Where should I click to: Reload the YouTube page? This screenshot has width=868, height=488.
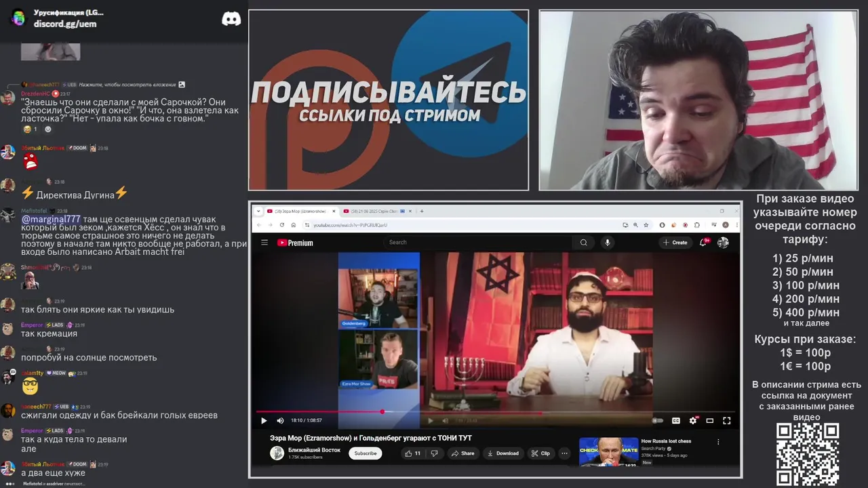pyautogui.click(x=282, y=225)
